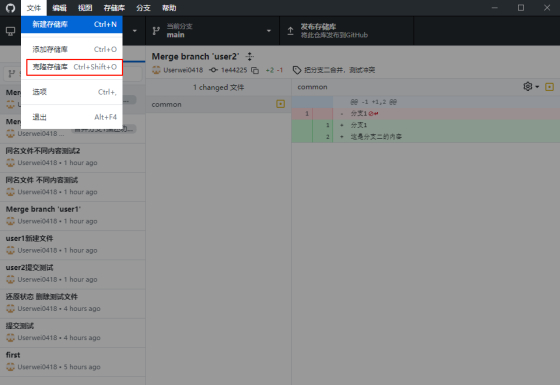Click the +2 added lines count
Screen dimensions: 560x385
(x=270, y=70)
